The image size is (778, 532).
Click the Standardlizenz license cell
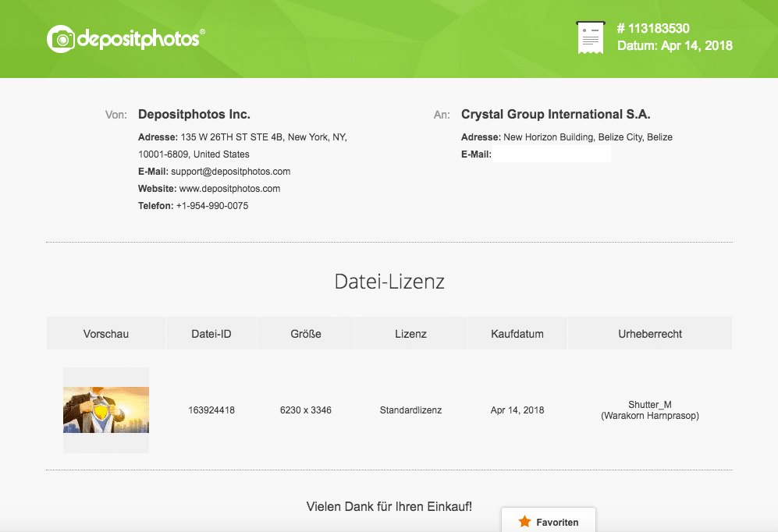(x=410, y=410)
